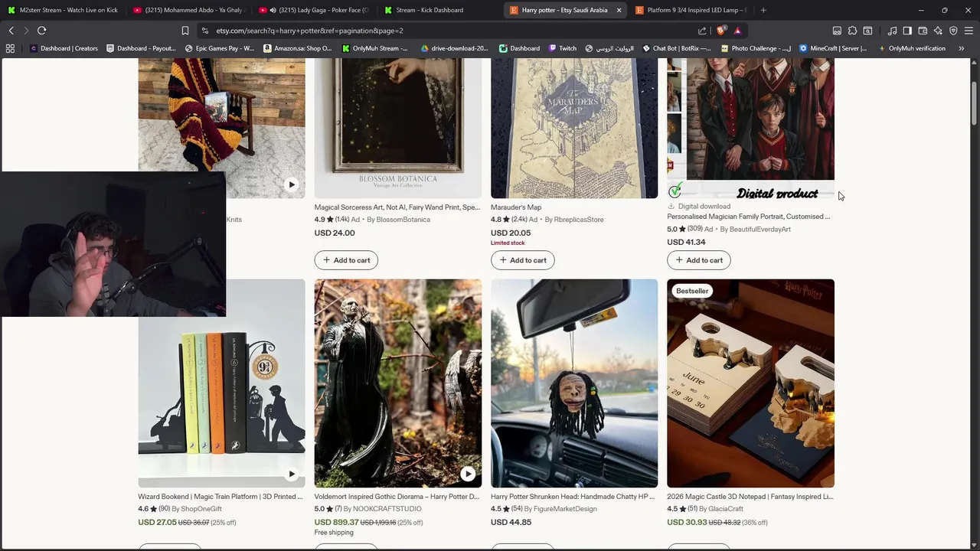Open the bookend with books product image
This screenshot has height=551, width=980.
click(x=221, y=383)
